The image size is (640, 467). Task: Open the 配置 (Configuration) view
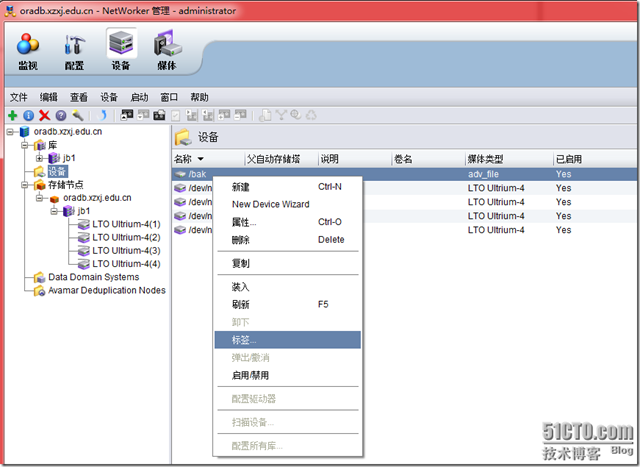coord(74,51)
